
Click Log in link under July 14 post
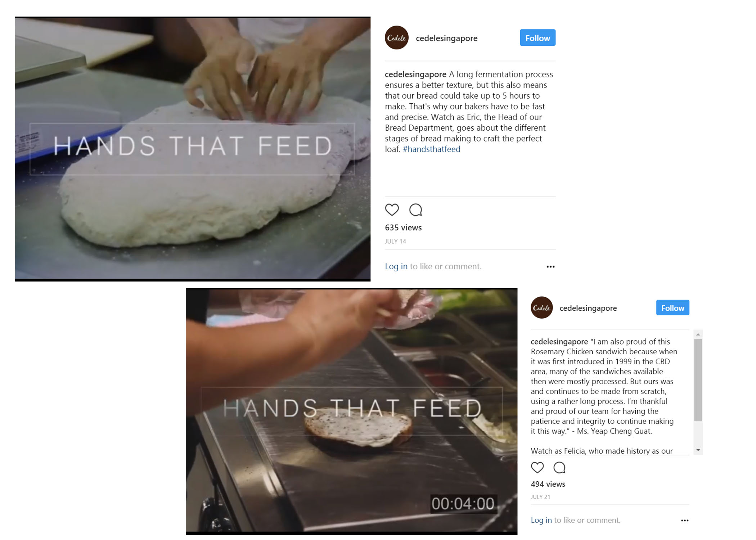tap(396, 266)
